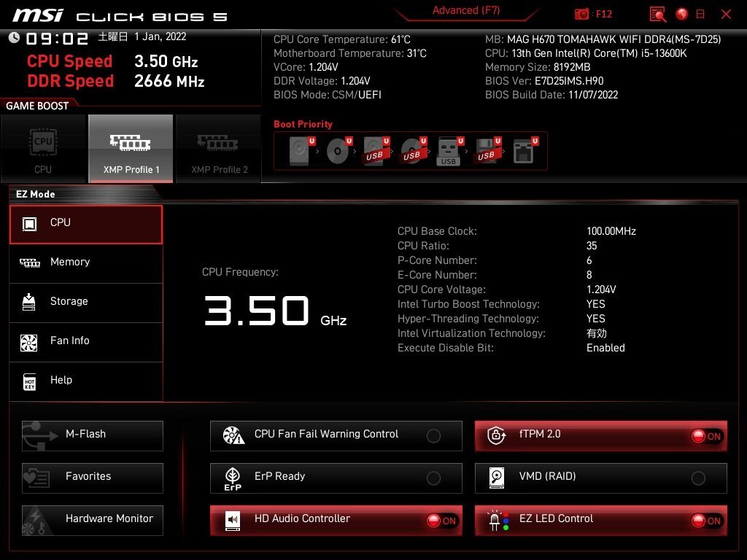Click the date 1 Jan, 2022

tap(160, 36)
